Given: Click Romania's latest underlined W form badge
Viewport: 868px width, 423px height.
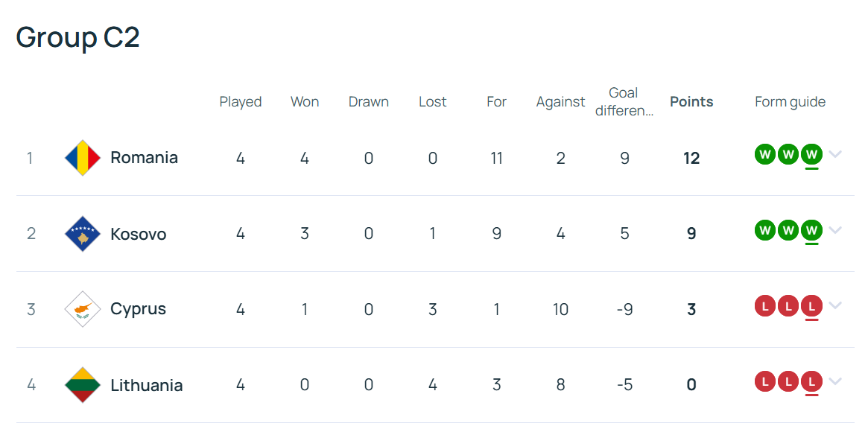Looking at the screenshot, I should pos(811,154).
